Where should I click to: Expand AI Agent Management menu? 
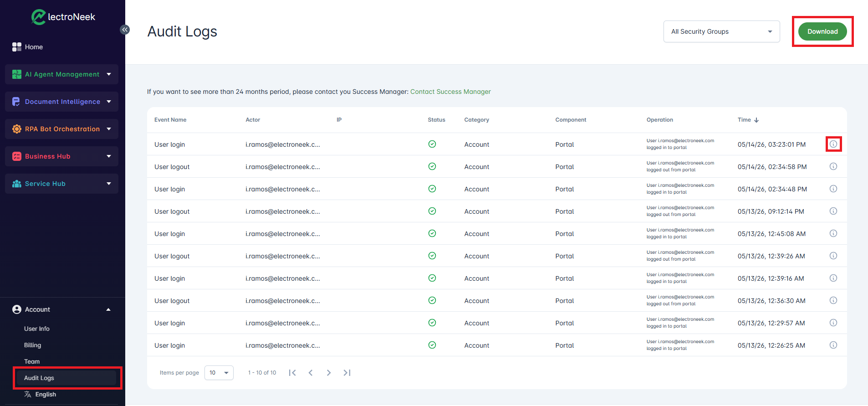pyautogui.click(x=61, y=74)
